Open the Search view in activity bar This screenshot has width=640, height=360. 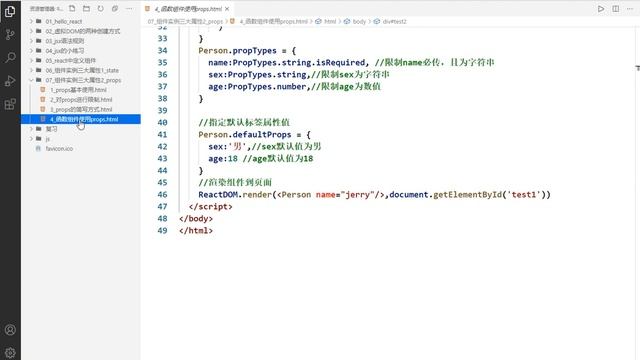pos(10,57)
